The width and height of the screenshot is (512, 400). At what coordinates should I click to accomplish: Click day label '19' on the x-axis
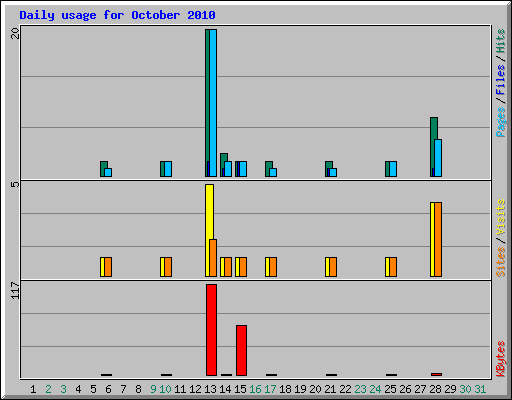pos(300,389)
